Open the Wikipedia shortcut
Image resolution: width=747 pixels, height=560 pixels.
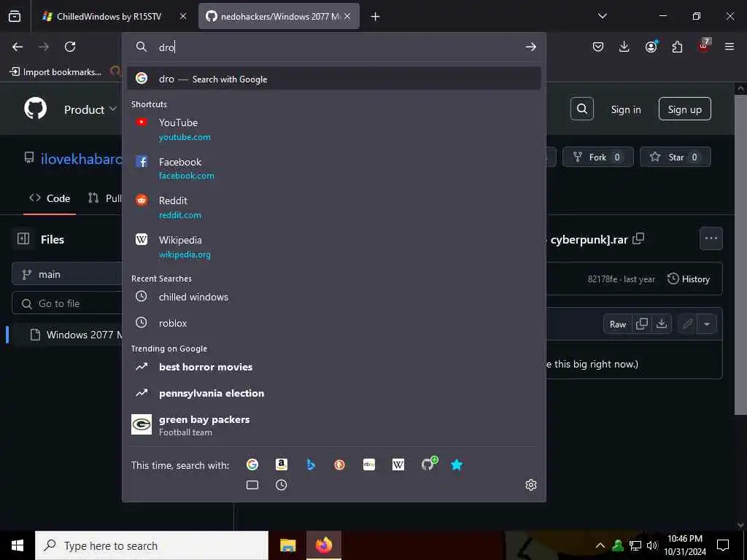(334, 246)
